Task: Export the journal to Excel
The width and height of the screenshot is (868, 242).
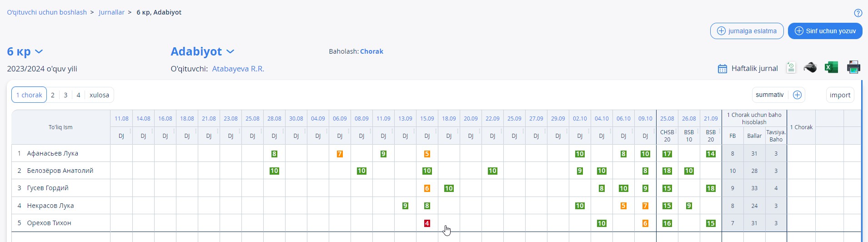Action: (831, 67)
